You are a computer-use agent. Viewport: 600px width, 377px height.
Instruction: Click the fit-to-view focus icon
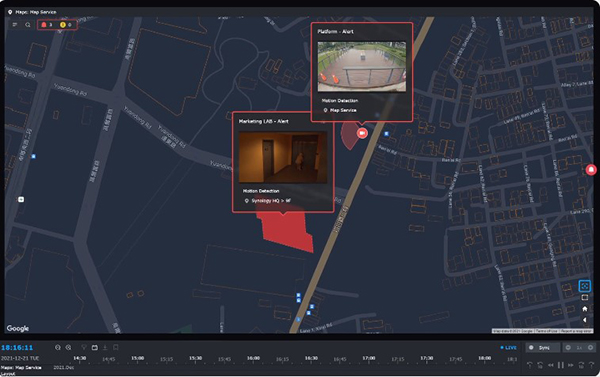point(584,286)
